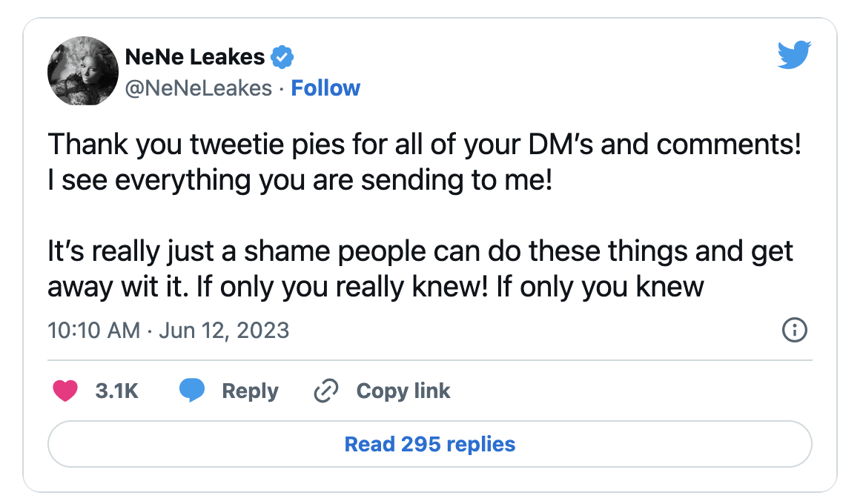Click 'I see everything you are sending' line
This screenshot has height=504, width=863.
tap(300, 179)
